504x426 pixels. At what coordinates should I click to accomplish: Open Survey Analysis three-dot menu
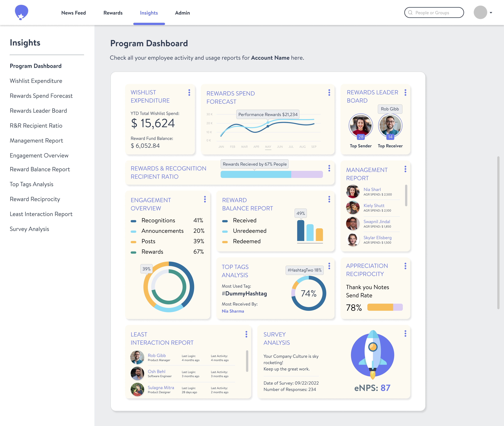[x=405, y=333]
